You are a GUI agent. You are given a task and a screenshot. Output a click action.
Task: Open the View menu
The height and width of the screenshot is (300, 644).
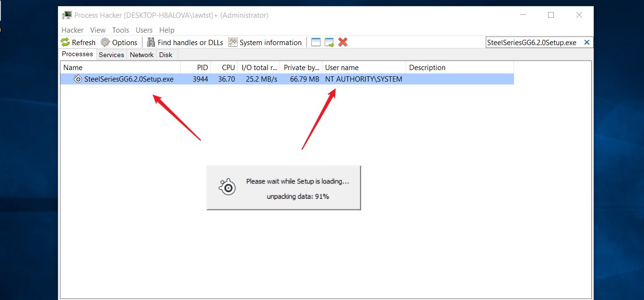(x=98, y=30)
